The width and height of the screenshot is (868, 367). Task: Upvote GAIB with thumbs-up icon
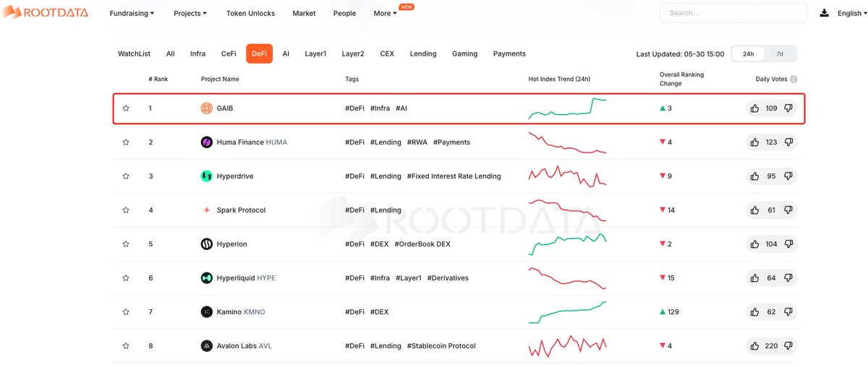pyautogui.click(x=754, y=108)
